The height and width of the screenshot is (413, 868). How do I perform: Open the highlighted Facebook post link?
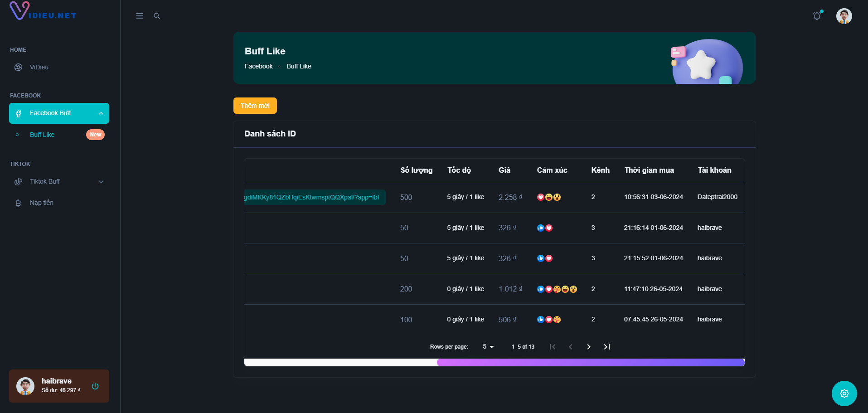point(313,197)
